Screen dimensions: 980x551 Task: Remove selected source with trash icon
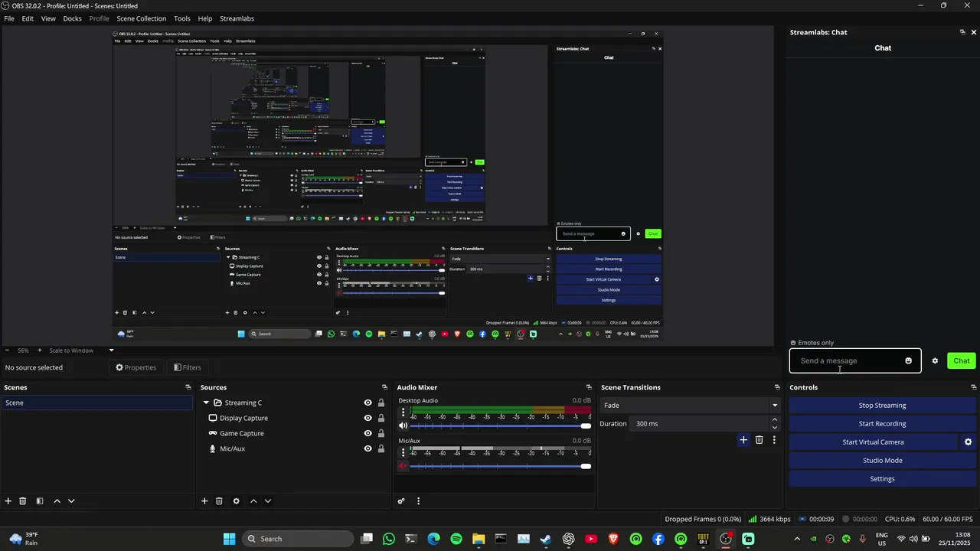(219, 501)
